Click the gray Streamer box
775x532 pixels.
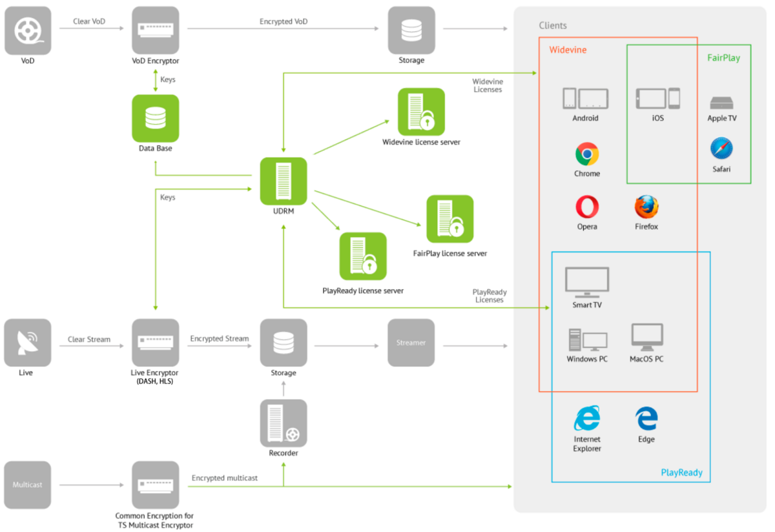point(411,343)
